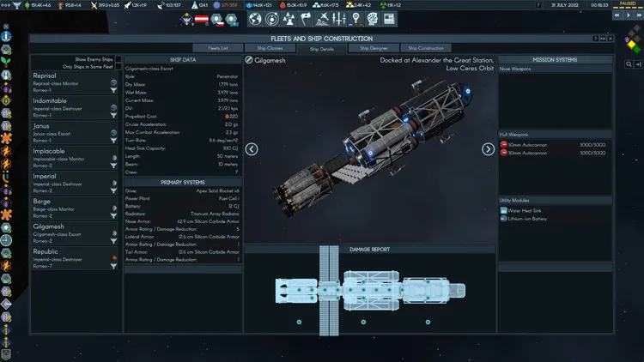
Task: Show previous ship with left arrow
Action: 252,149
